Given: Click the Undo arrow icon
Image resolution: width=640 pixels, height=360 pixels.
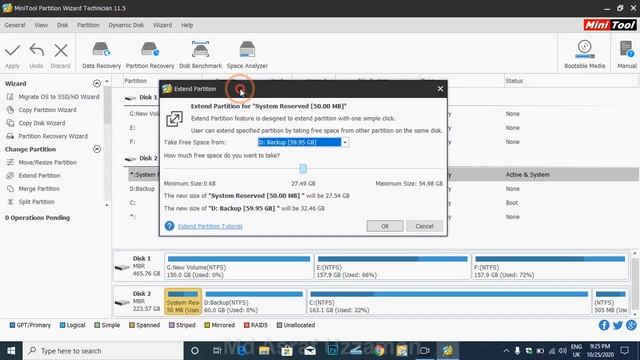Looking at the screenshot, I should point(36,51).
